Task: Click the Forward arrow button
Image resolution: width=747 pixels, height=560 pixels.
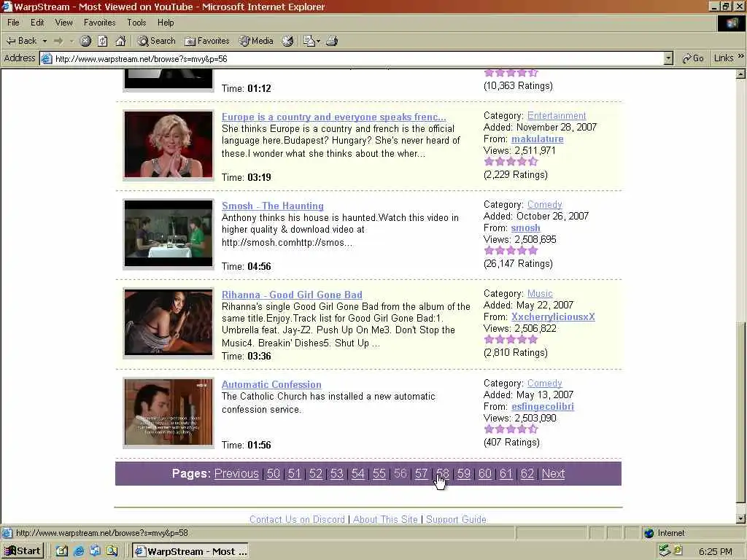Action: (x=58, y=41)
